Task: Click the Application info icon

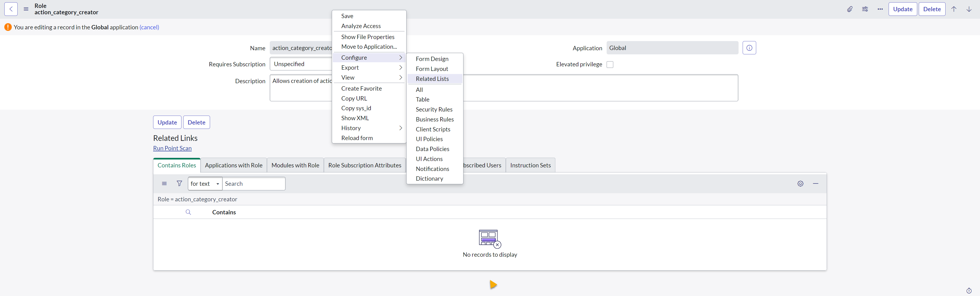Action: [749, 48]
